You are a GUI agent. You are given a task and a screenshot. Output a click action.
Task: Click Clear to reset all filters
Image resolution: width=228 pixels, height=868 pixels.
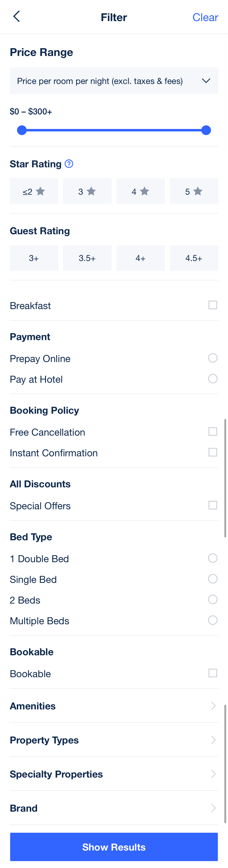205,17
